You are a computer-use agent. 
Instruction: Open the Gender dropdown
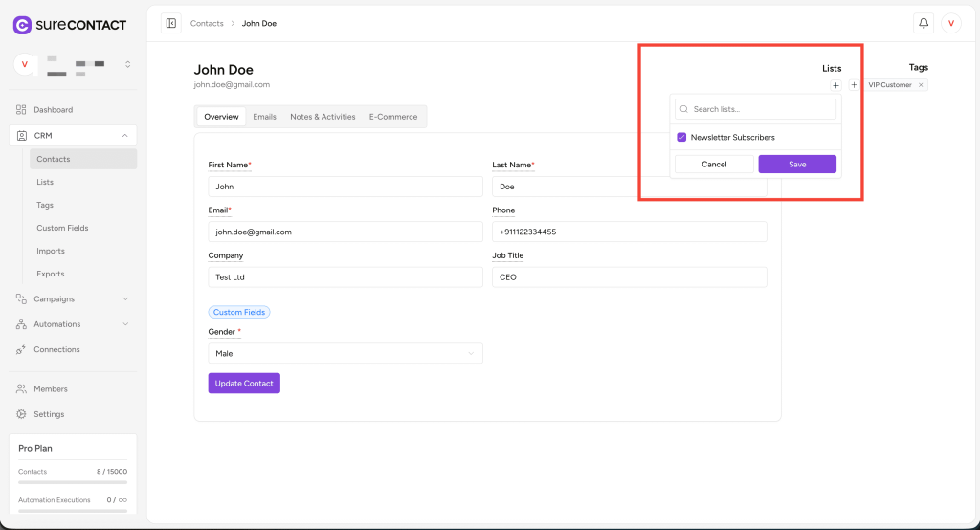point(345,353)
